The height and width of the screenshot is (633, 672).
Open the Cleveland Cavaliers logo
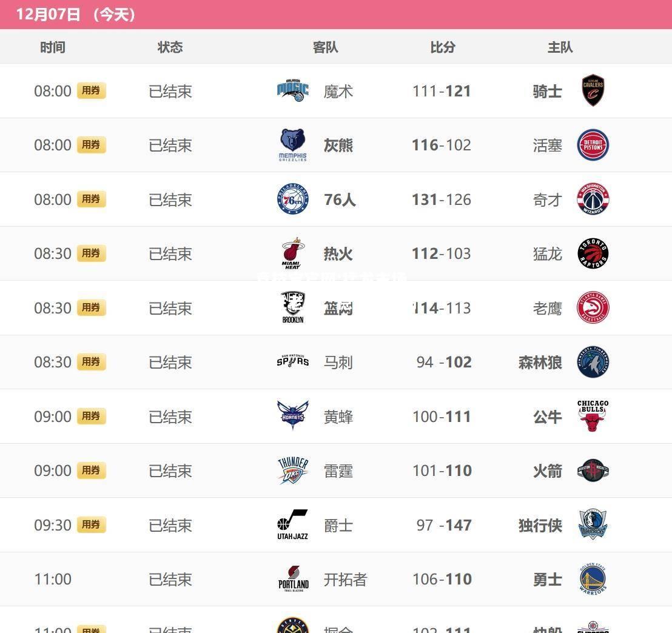(593, 90)
